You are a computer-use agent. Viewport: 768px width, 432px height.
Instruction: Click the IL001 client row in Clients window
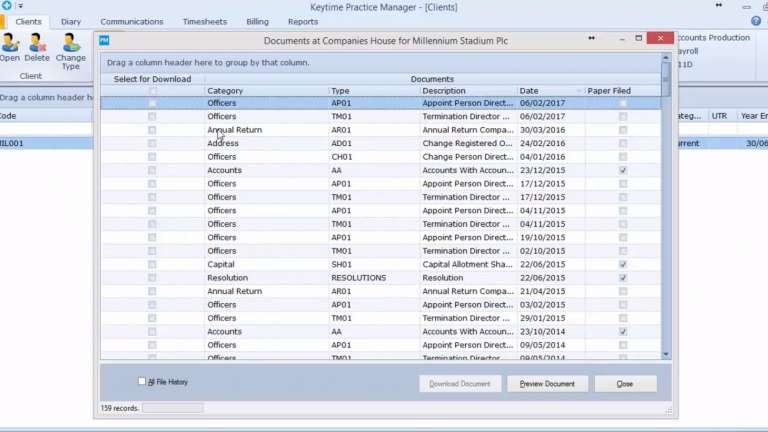point(46,144)
